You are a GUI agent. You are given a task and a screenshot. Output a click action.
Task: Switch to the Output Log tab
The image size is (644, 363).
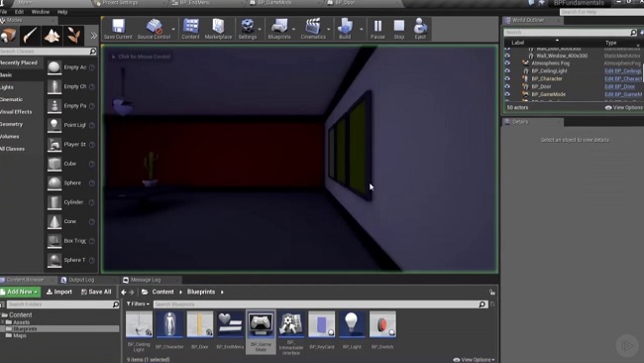click(x=77, y=280)
